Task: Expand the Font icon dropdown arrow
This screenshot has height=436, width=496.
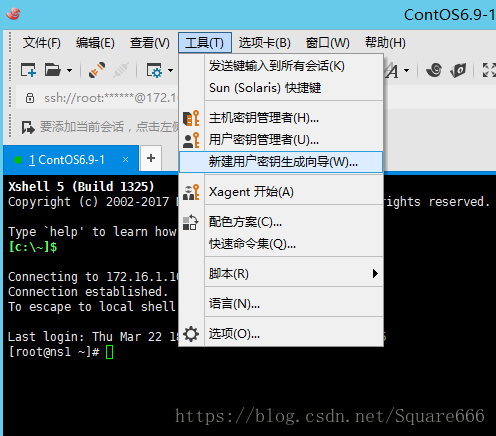Action: pyautogui.click(x=406, y=70)
